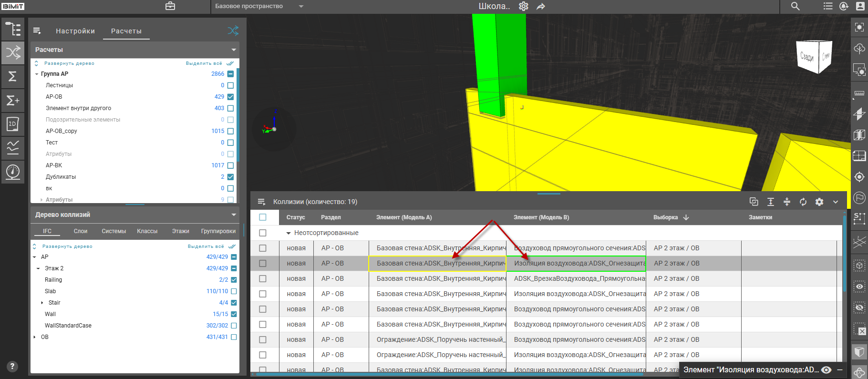
Task: Expand the Stair tree node
Action: [x=42, y=303]
